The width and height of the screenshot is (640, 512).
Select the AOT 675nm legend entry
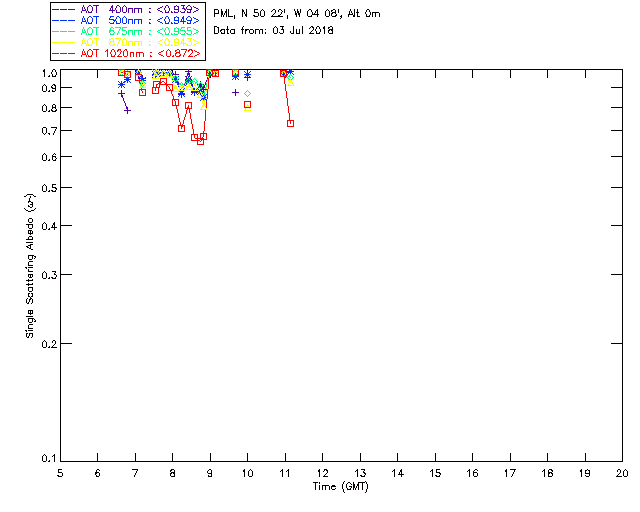click(x=127, y=31)
